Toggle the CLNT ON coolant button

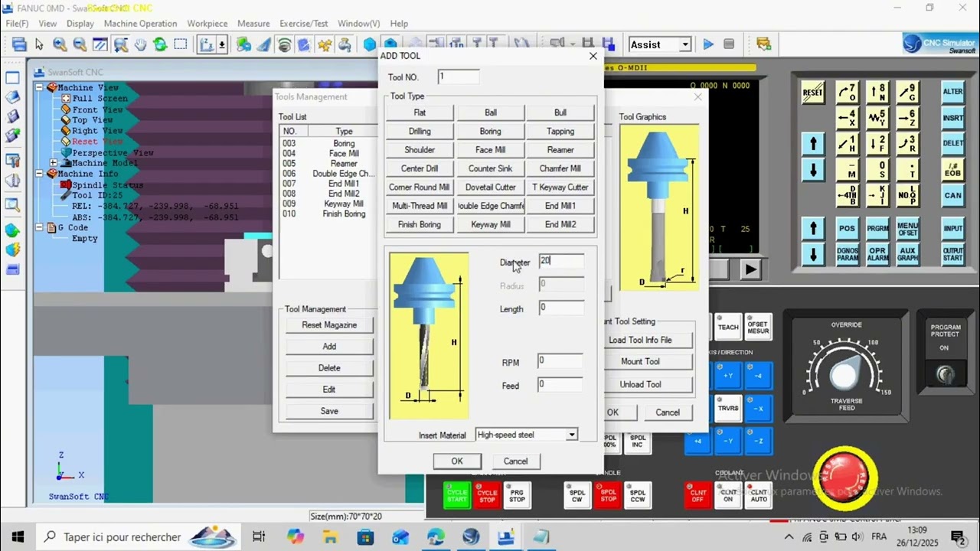coord(728,495)
